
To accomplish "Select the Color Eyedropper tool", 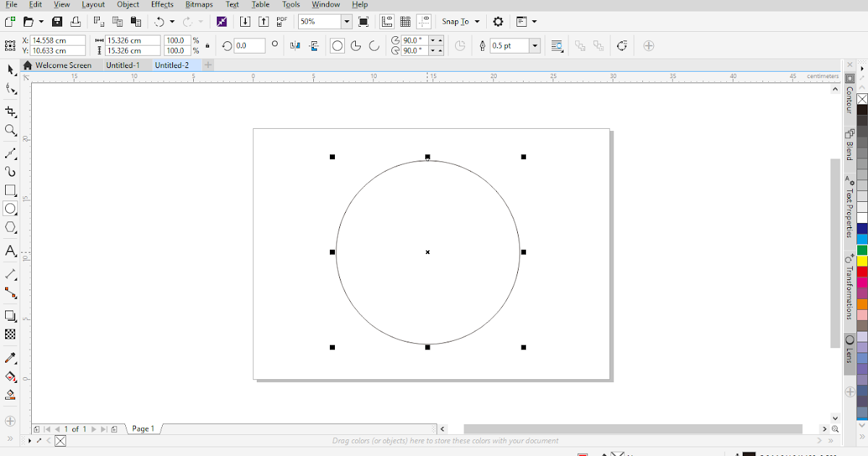I will [x=10, y=358].
